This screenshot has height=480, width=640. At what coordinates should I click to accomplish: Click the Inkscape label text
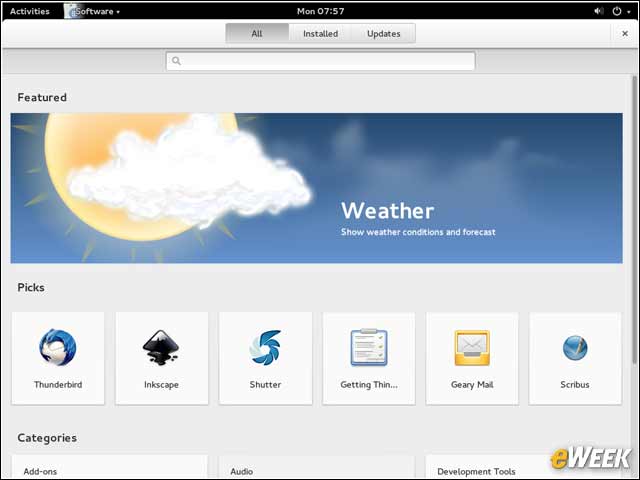[161, 384]
